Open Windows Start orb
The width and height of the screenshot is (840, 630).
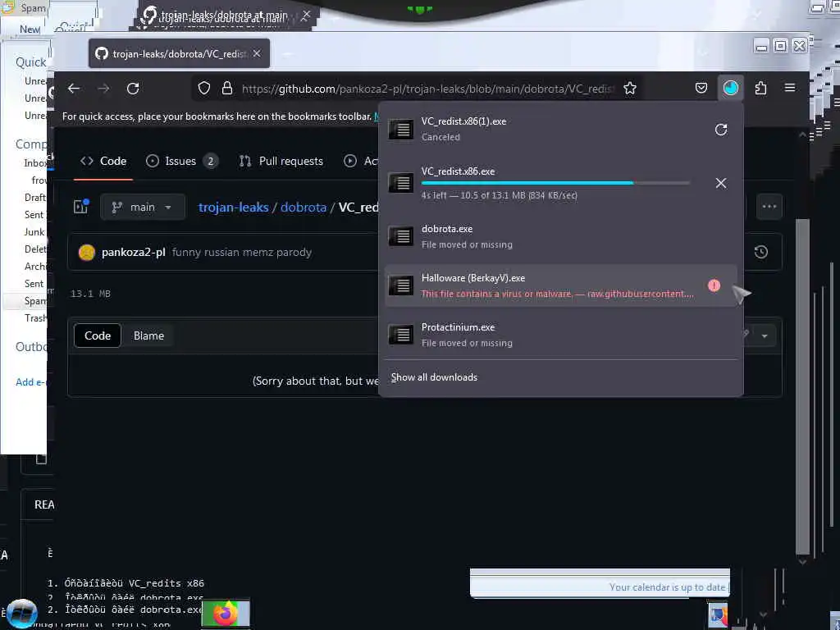(x=22, y=614)
